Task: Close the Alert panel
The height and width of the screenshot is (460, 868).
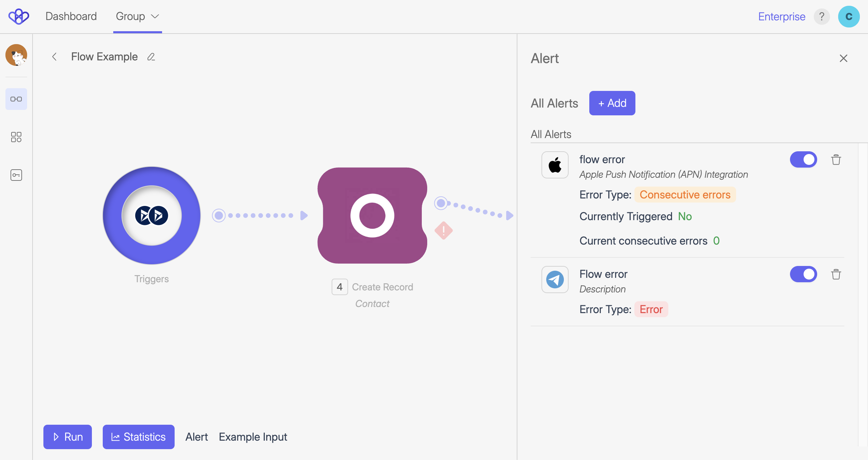Action: 843,58
